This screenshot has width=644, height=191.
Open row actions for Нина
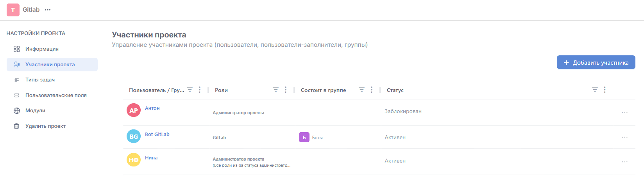(624, 162)
